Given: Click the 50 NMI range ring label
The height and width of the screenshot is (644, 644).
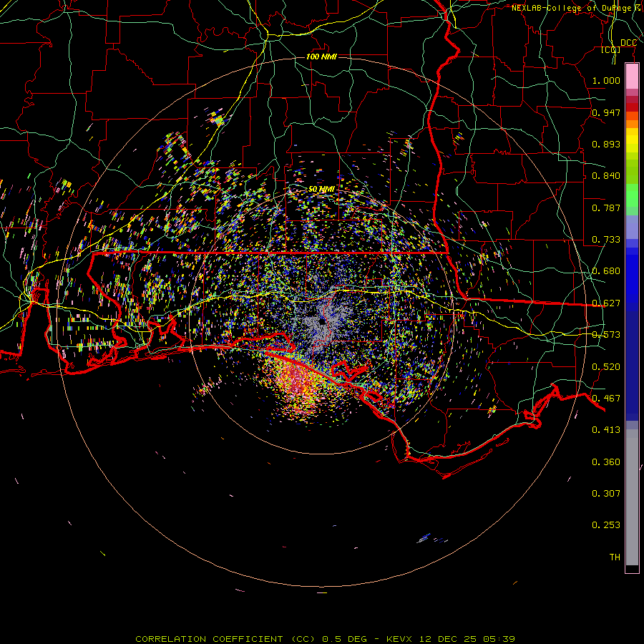Looking at the screenshot, I should click(x=321, y=189).
